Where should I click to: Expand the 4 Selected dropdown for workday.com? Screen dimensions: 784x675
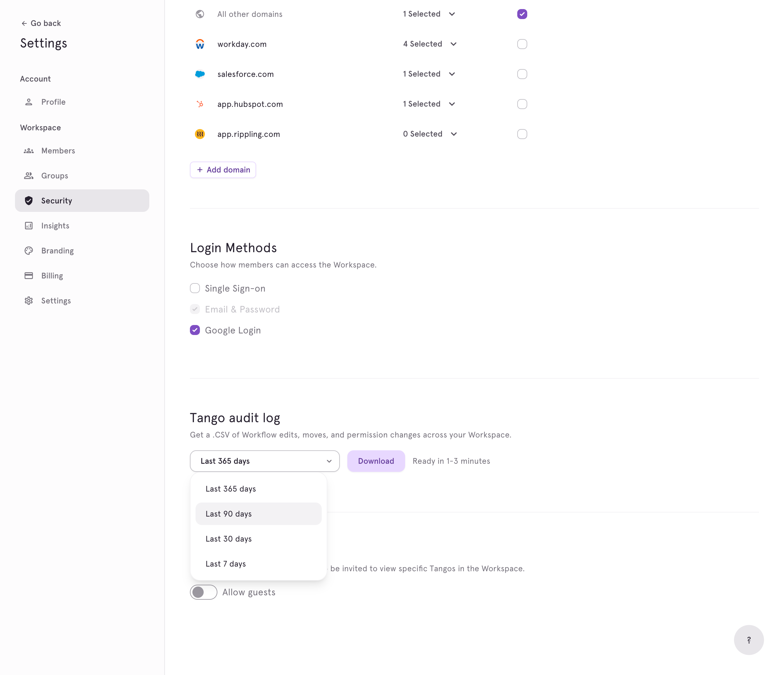click(x=430, y=44)
